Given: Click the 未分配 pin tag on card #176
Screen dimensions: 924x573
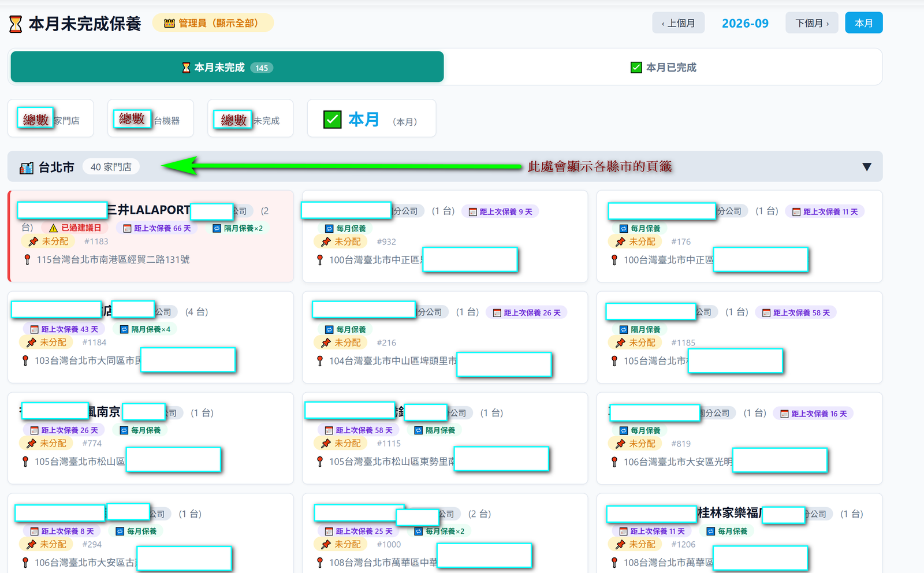Looking at the screenshot, I should (x=636, y=242).
